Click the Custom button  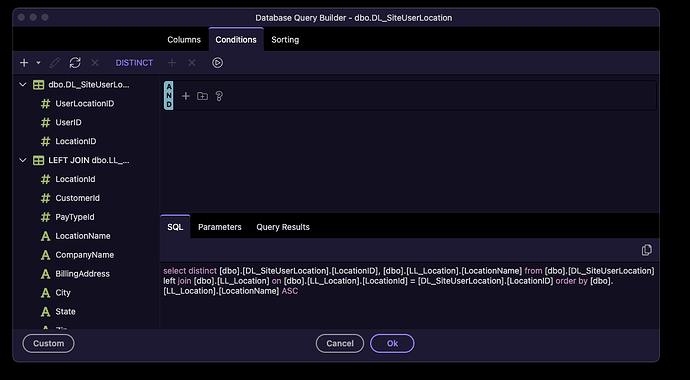[48, 343]
